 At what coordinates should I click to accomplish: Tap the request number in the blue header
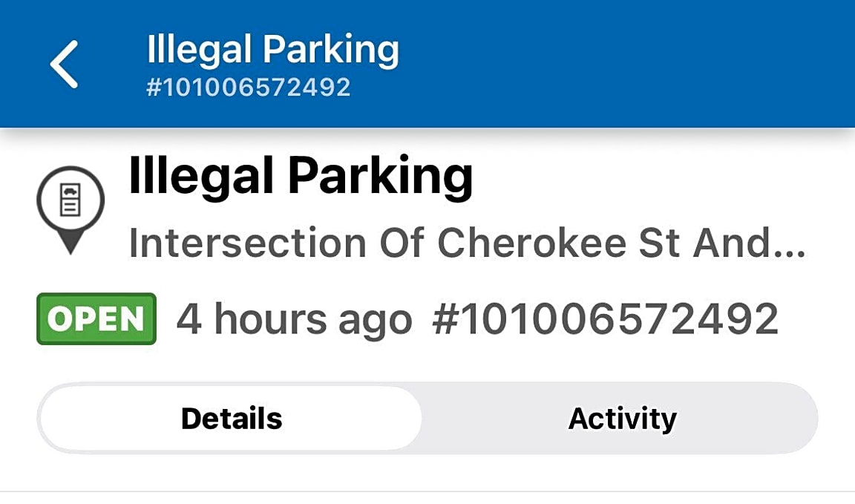pyautogui.click(x=249, y=88)
